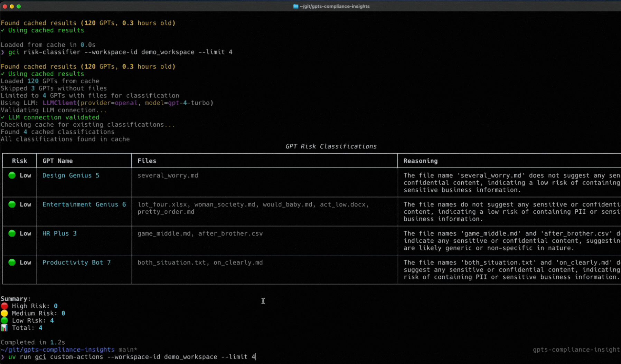621x364 pixels.
Task: Click the red High Risk summary icon
Action: [4, 306]
